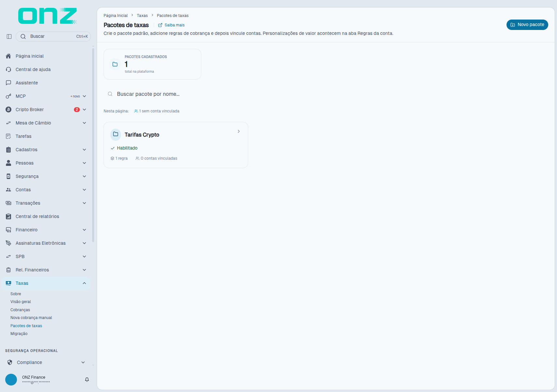Toggle the sidebar collapse icon

coord(9,36)
